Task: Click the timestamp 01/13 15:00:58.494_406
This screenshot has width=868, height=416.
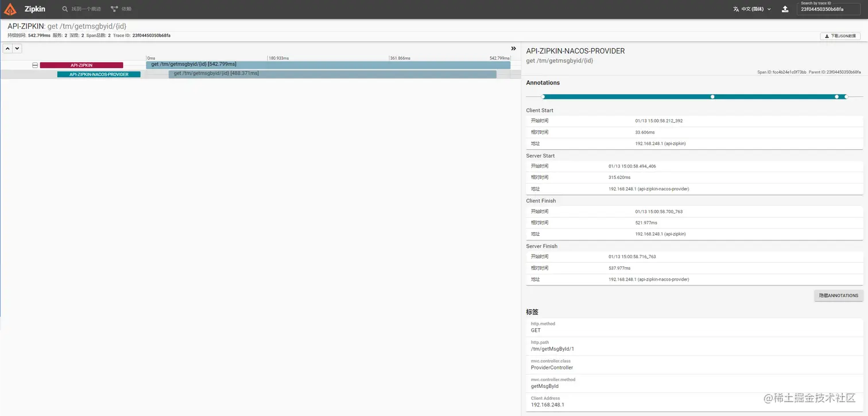Action: (632, 166)
